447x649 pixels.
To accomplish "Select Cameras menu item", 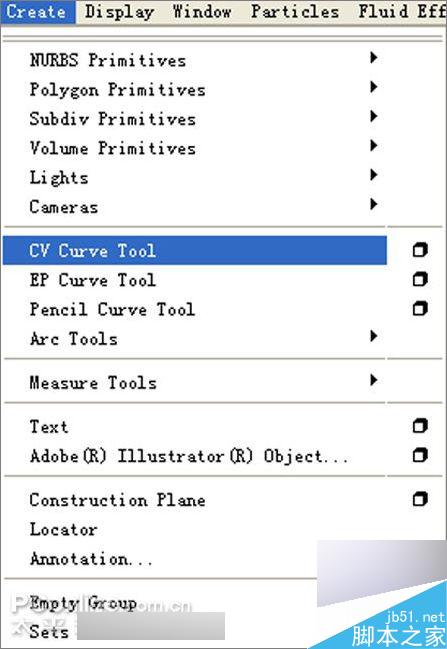I will coord(63,207).
